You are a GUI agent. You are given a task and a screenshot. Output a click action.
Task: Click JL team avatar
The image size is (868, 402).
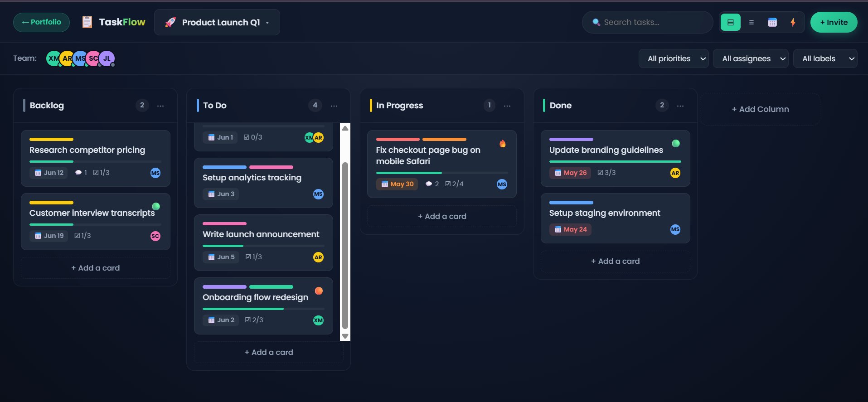point(107,58)
